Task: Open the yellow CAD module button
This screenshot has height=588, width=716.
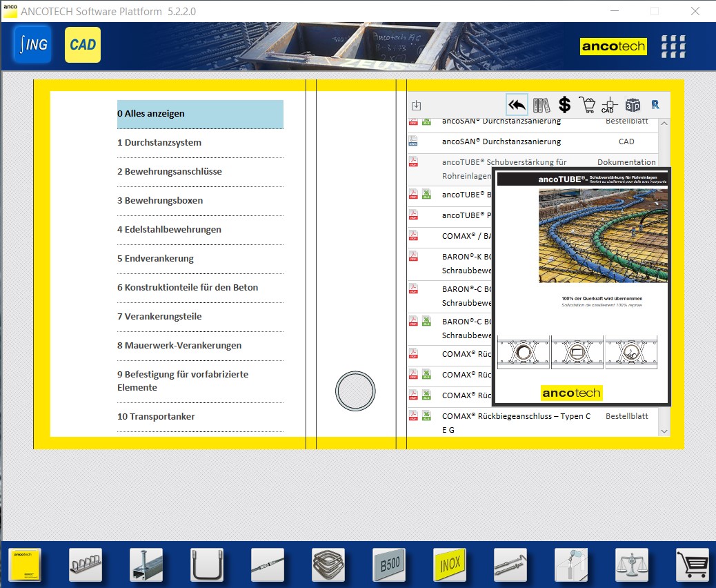Action: click(x=83, y=45)
